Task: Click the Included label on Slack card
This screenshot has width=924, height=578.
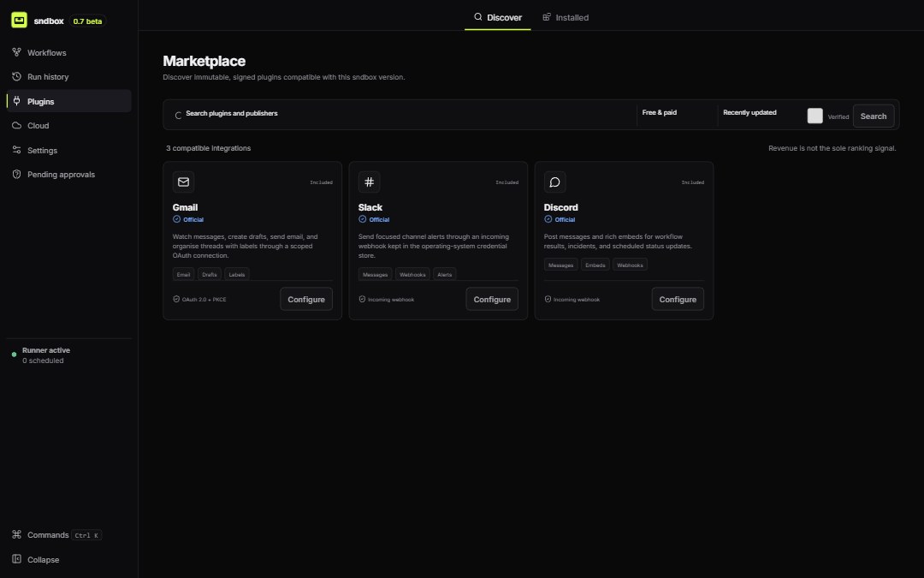Action: pos(506,182)
